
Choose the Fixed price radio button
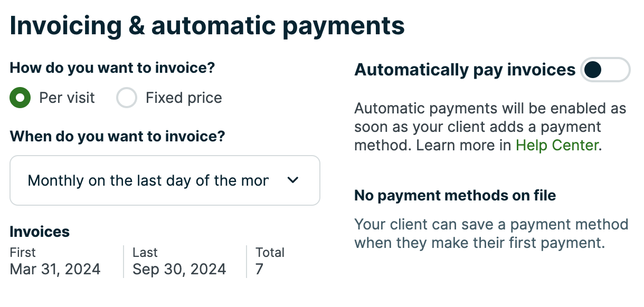coord(127,98)
